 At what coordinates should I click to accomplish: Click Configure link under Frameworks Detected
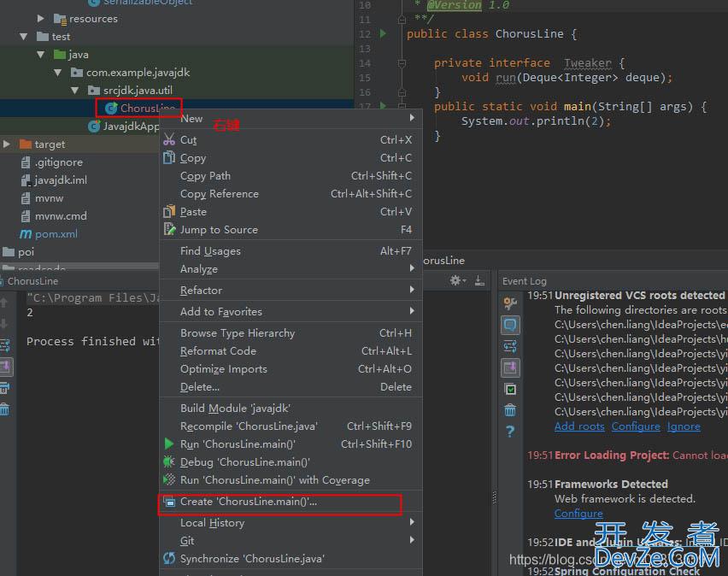coord(578,514)
